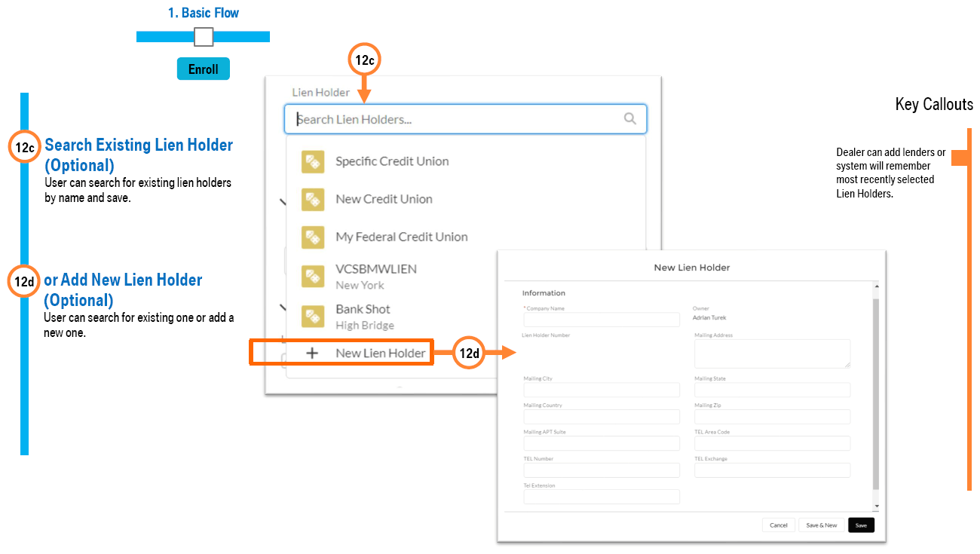Choose My Federal Credit Union from the list
This screenshot has height=554, width=980.
(x=401, y=237)
